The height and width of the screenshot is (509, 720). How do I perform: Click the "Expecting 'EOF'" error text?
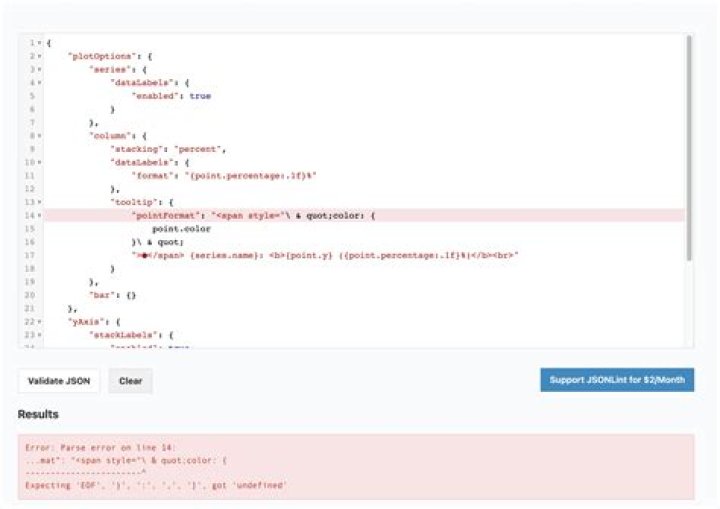pyautogui.click(x=156, y=486)
